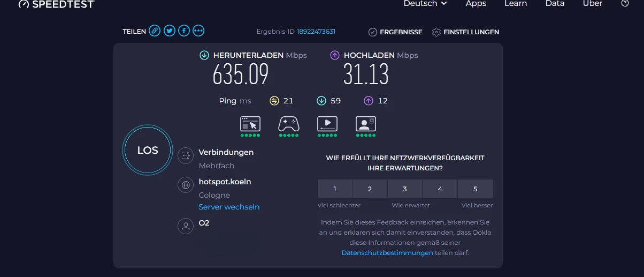Start the test with LOS button
Screen dimensions: 644x277
point(148,151)
